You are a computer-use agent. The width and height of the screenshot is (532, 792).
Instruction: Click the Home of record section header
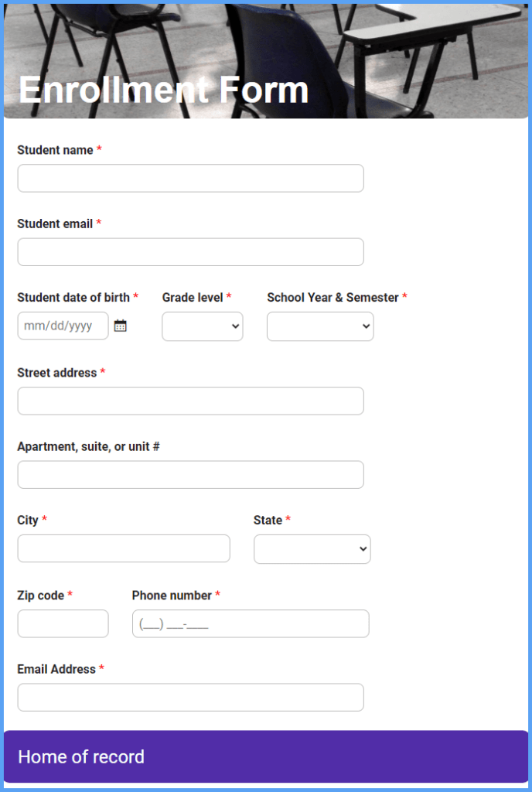tap(81, 757)
